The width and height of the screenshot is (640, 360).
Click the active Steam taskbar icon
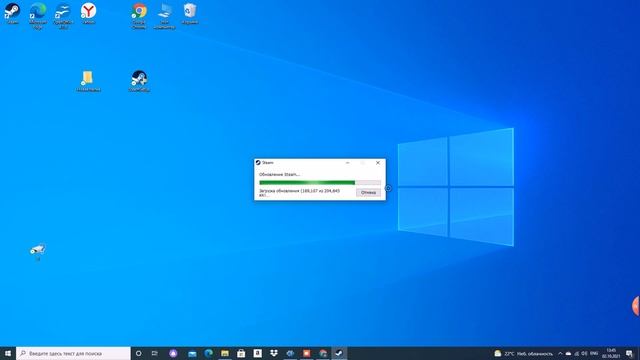(x=339, y=353)
